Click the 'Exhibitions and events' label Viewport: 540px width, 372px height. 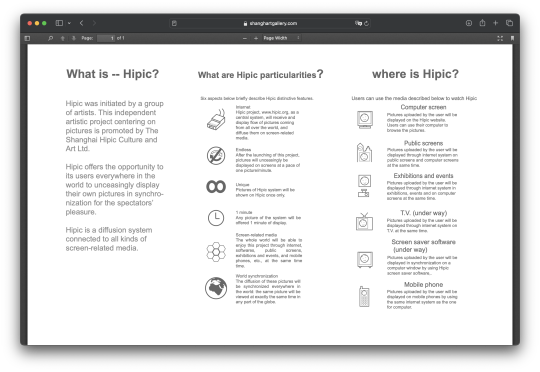(423, 176)
